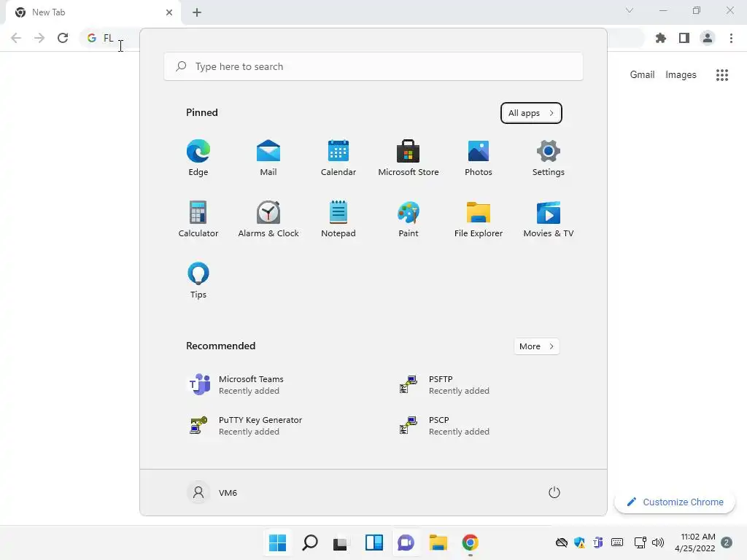This screenshot has height=560, width=747.
Task: Switch to Chrome via taskbar icon
Action: (471, 542)
